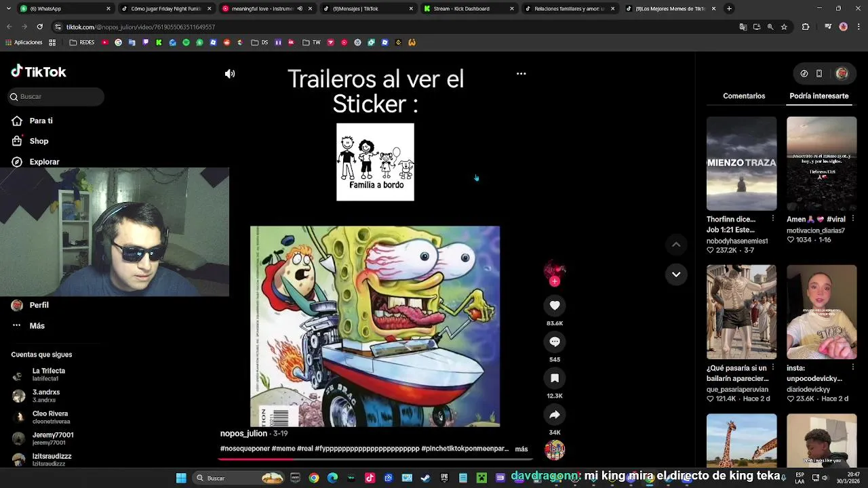This screenshot has width=868, height=488.
Task: Open options for the Thorfinn dice video
Action: pyautogui.click(x=773, y=219)
